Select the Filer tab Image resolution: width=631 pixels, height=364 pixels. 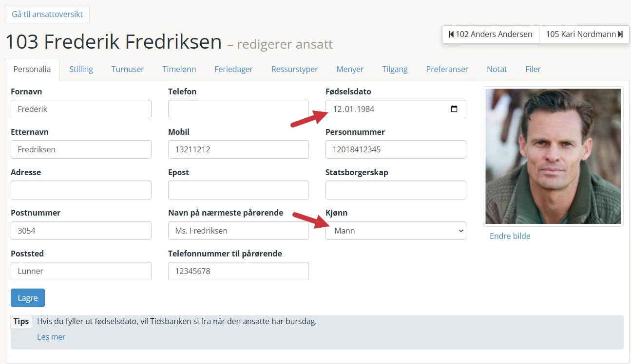tap(533, 69)
